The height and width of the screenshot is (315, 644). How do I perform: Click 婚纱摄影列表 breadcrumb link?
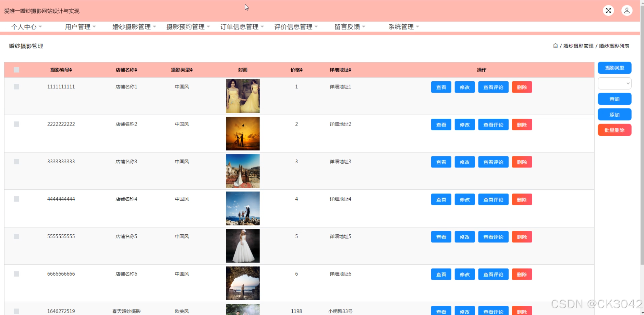pyautogui.click(x=614, y=46)
